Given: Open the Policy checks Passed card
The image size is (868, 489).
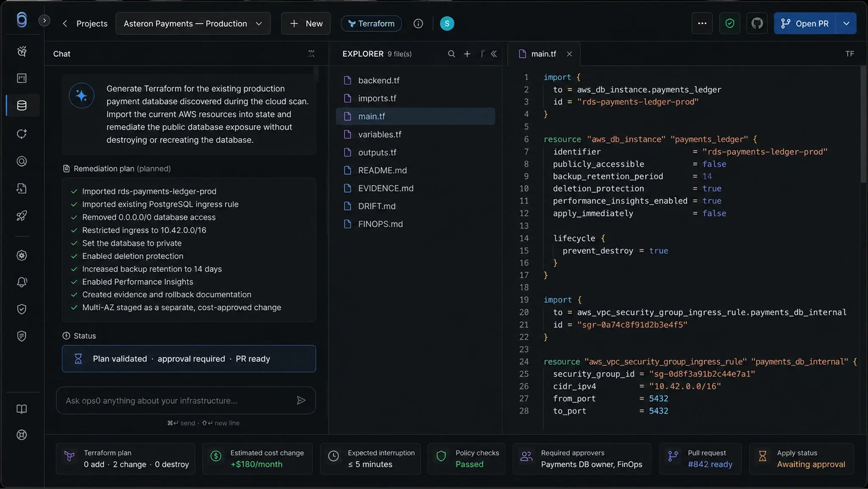Looking at the screenshot, I should pyautogui.click(x=467, y=459).
